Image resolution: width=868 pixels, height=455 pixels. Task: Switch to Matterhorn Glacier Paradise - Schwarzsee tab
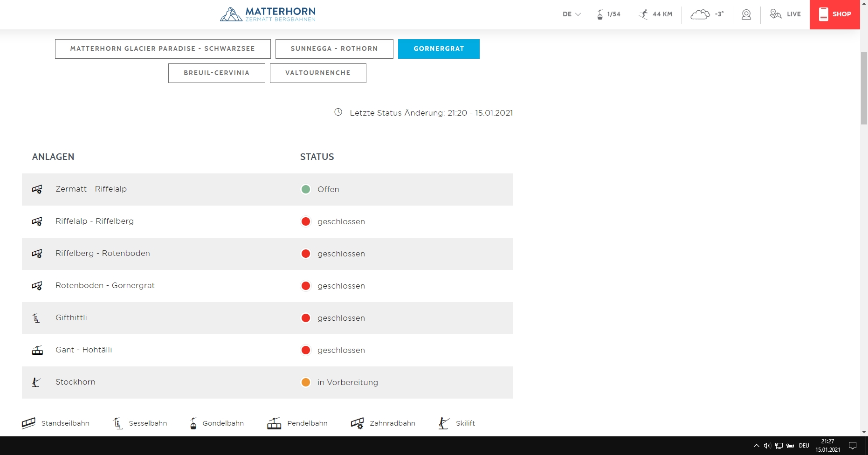click(163, 49)
